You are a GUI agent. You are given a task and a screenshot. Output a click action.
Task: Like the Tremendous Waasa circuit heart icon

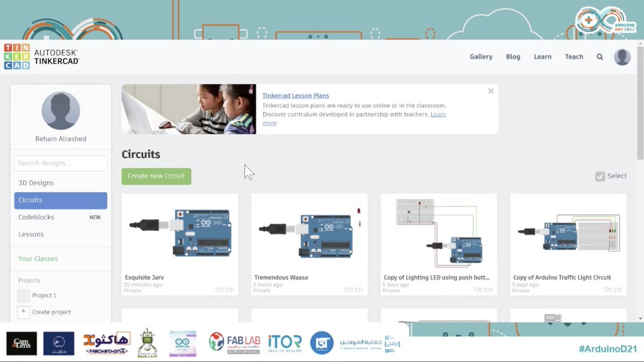point(347,290)
